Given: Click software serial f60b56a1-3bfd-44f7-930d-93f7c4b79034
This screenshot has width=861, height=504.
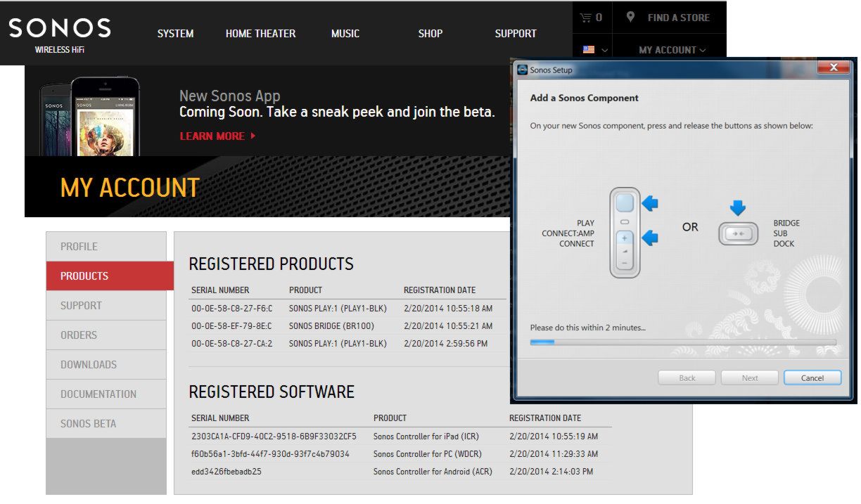Looking at the screenshot, I should coord(270,454).
